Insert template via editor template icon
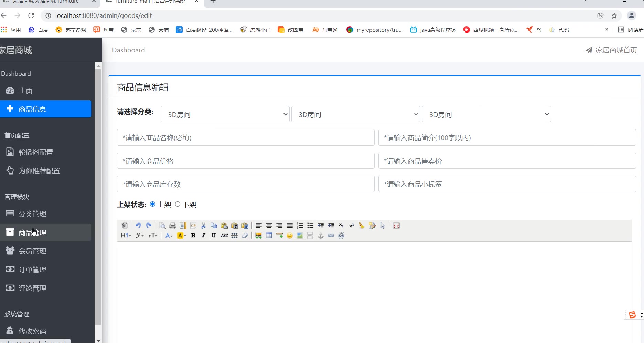This screenshot has width=644, height=343. pos(183,226)
